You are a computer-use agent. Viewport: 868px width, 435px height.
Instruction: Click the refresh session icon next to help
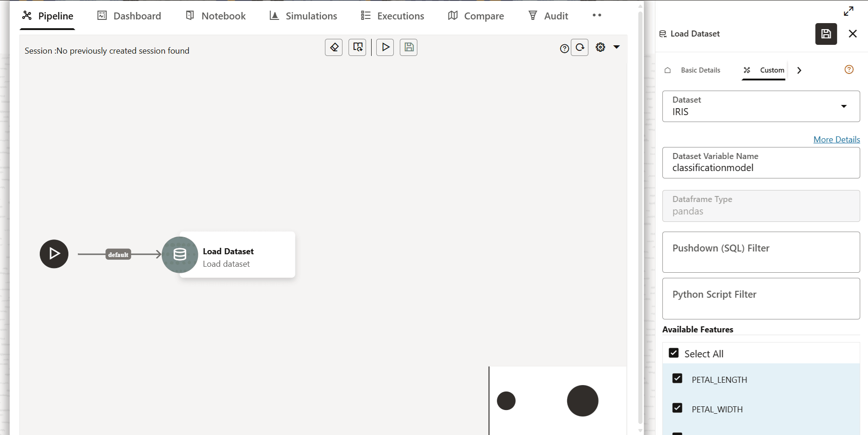(x=580, y=48)
